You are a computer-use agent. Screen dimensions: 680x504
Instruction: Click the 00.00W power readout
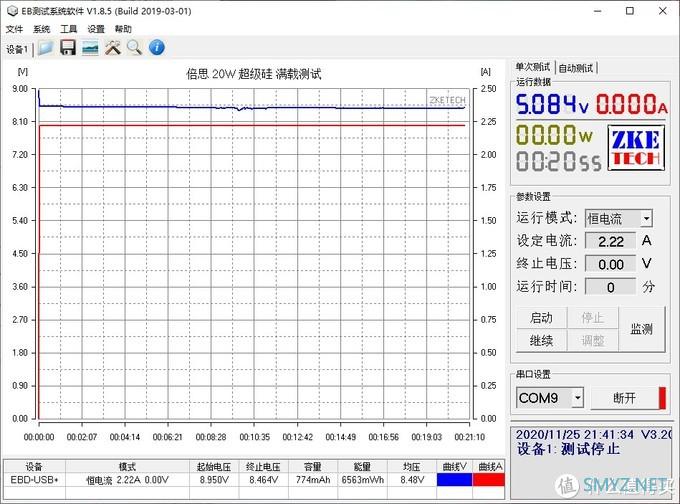(x=554, y=134)
